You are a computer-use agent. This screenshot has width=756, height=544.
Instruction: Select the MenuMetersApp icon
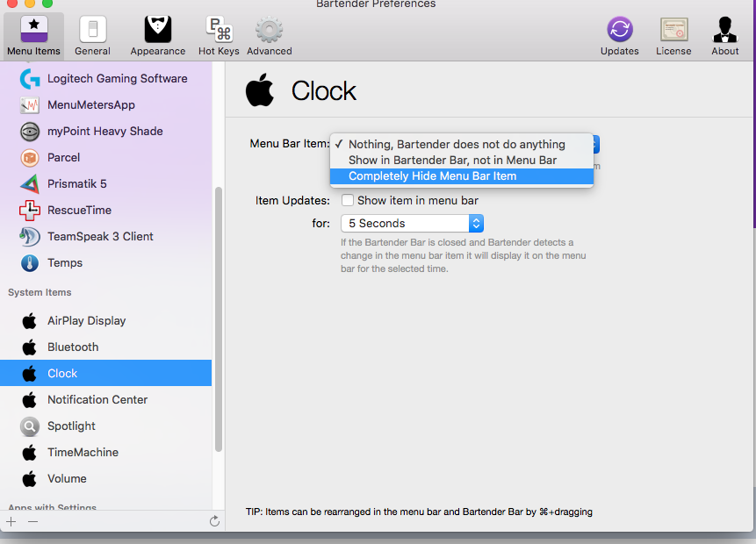30,105
